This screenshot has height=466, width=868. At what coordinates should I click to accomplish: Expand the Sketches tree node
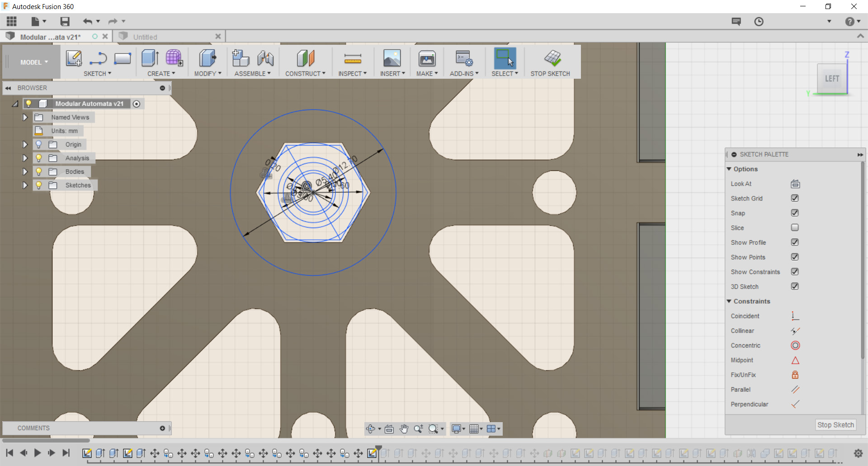click(x=25, y=185)
